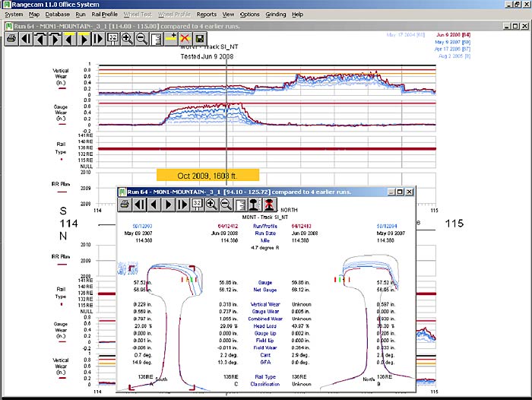Click the Combined Wear row label
Screen dimensions: 532x400
(265, 319)
